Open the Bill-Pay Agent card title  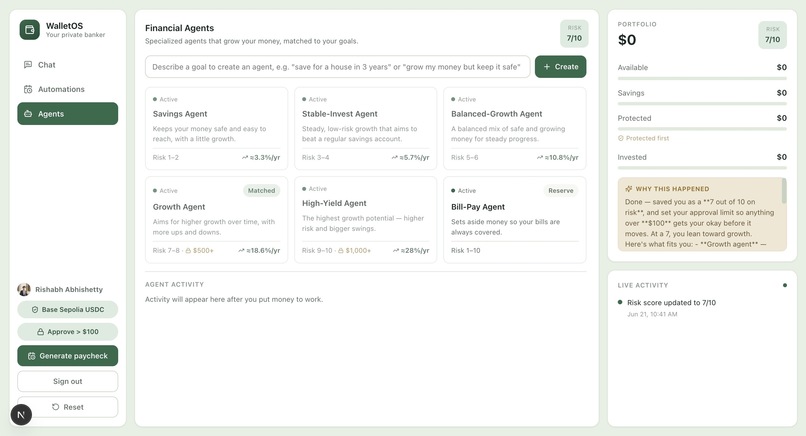coord(478,207)
